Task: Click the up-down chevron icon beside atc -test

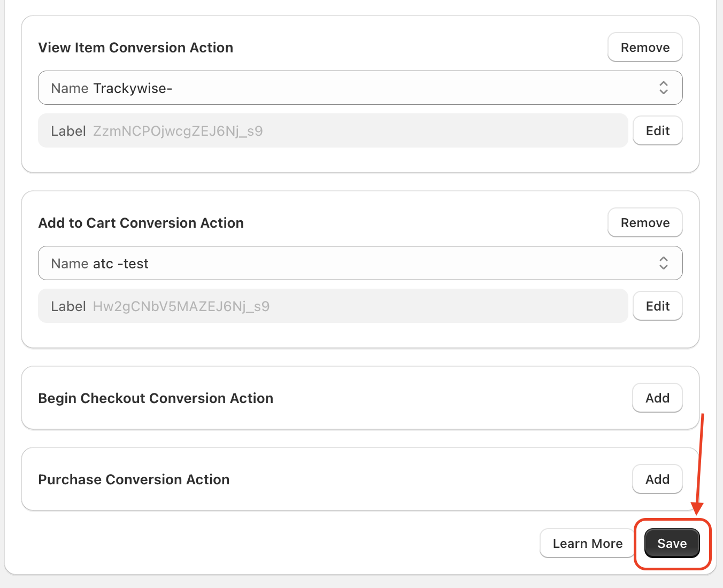Action: tap(663, 263)
